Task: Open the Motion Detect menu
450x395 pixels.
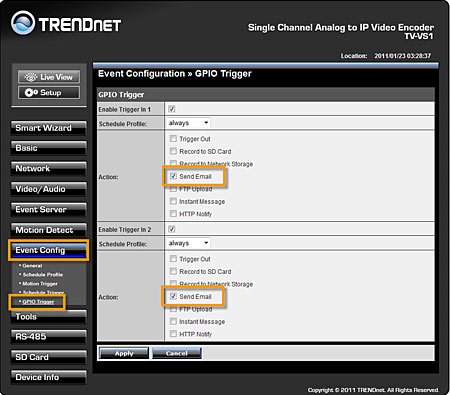Action: click(48, 230)
